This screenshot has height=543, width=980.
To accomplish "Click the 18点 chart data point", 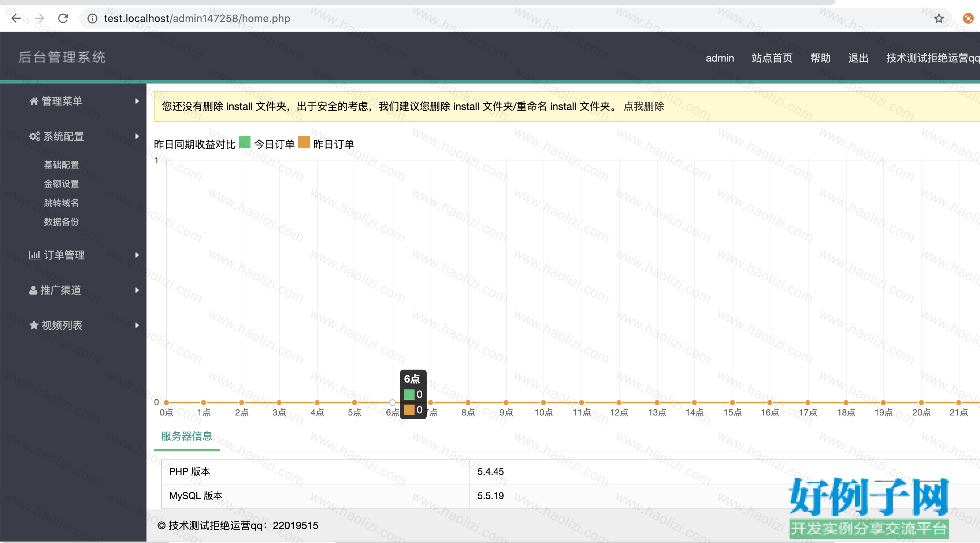I will click(846, 403).
